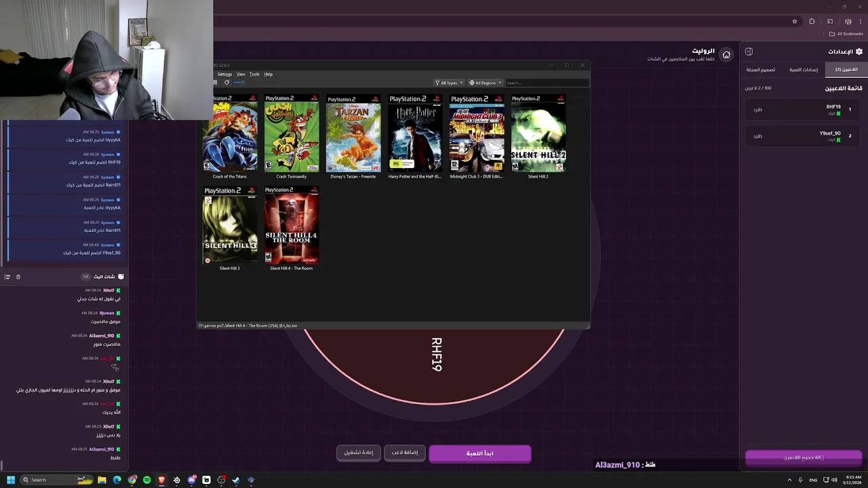The width and height of the screenshot is (868, 488).
Task: Open PCSX2 from the taskbar
Action: pyautogui.click(x=251, y=480)
